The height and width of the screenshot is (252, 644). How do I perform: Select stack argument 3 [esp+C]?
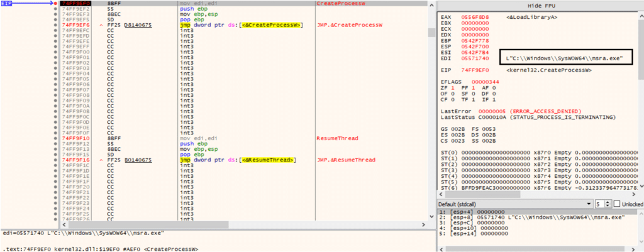point(537,222)
